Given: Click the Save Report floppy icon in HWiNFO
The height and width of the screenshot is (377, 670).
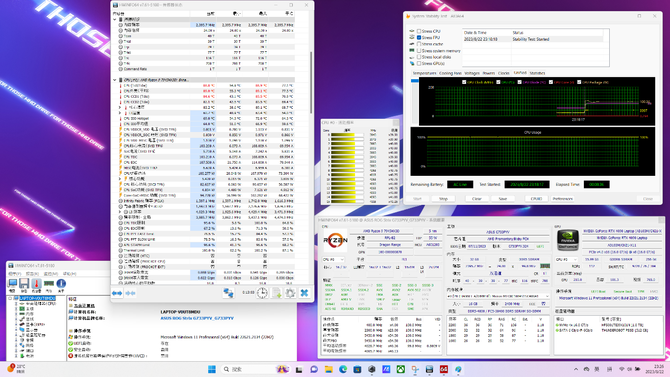Looking at the screenshot, I should click(24, 284).
